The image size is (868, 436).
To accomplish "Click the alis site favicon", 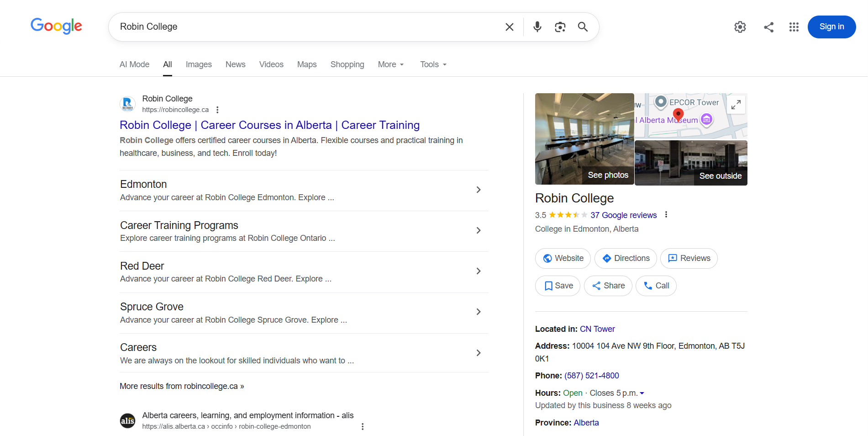I will click(x=127, y=420).
